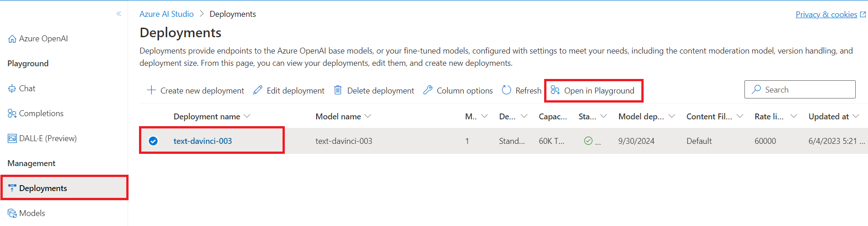Click the Refresh circular arrow icon
This screenshot has width=868, height=226.
506,90
